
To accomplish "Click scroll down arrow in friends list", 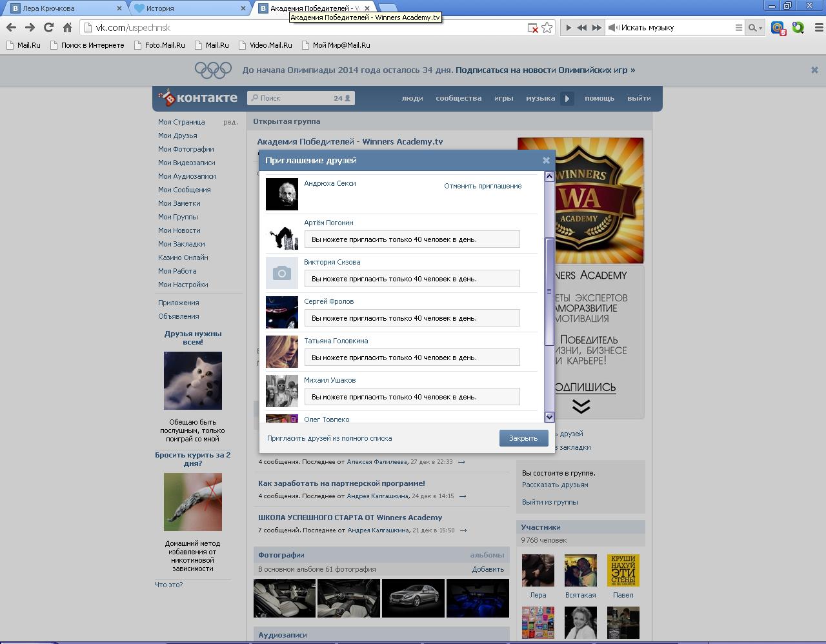I will [549, 417].
